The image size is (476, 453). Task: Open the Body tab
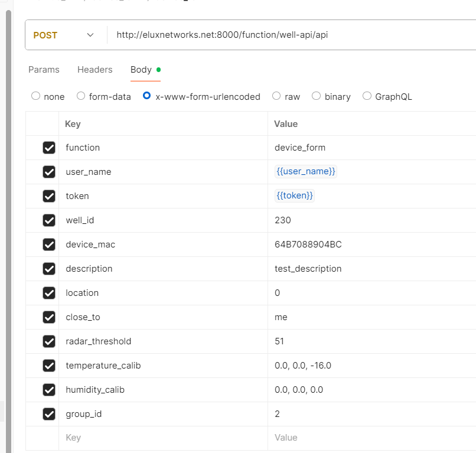click(141, 70)
